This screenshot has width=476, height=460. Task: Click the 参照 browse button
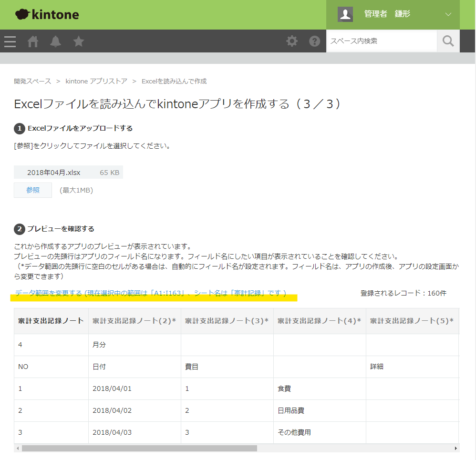tap(33, 190)
